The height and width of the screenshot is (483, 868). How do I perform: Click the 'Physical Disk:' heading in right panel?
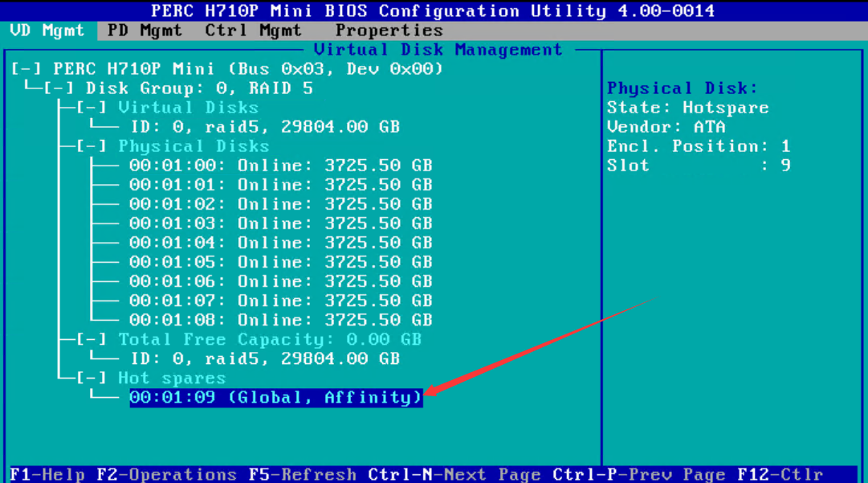[683, 88]
